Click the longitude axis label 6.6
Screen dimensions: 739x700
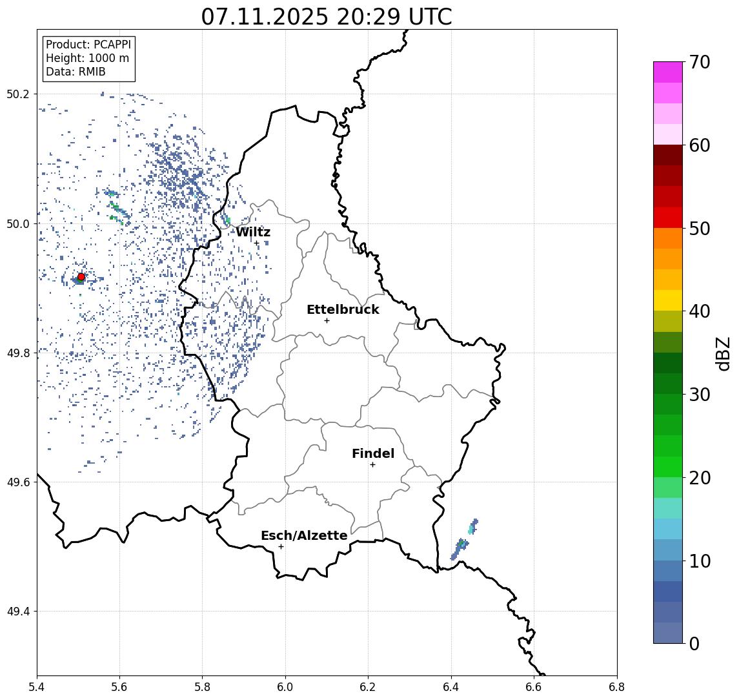(534, 686)
